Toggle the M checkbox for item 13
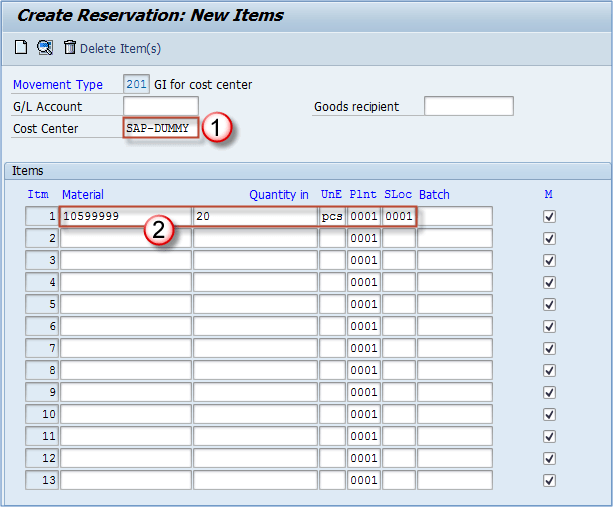 [x=549, y=480]
